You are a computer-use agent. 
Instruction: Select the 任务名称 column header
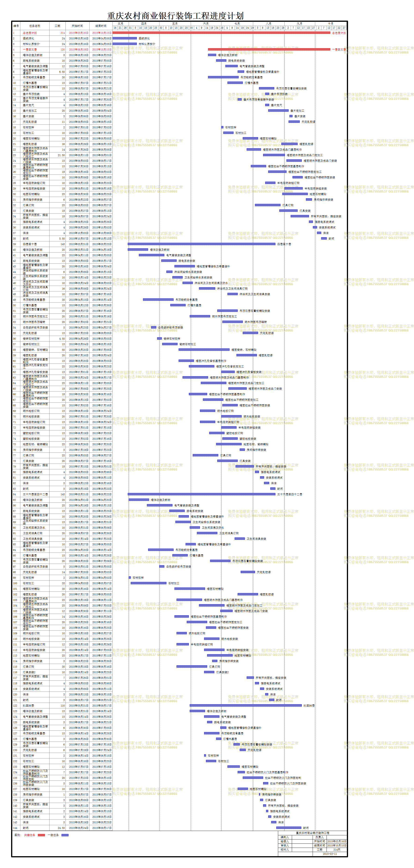point(35,26)
